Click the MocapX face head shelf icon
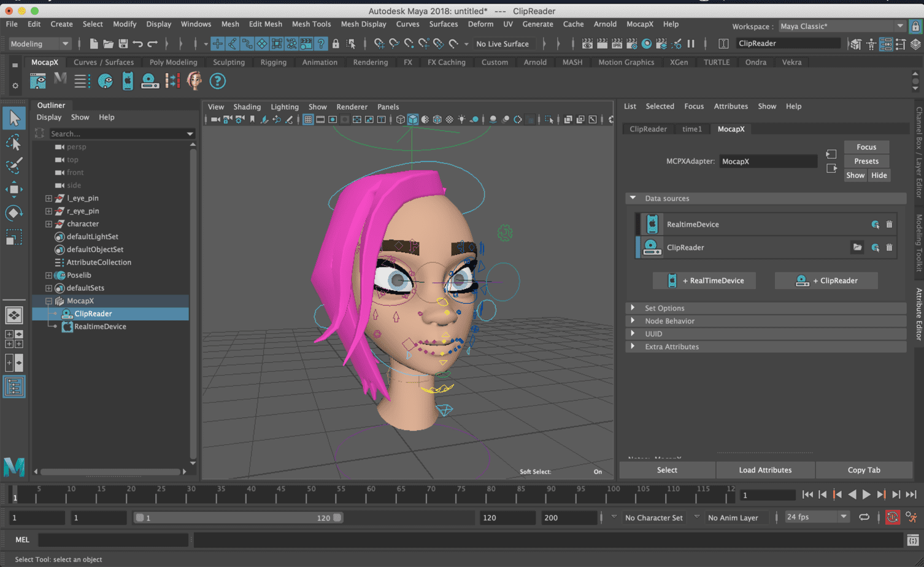Viewport: 924px width, 567px height. point(195,81)
